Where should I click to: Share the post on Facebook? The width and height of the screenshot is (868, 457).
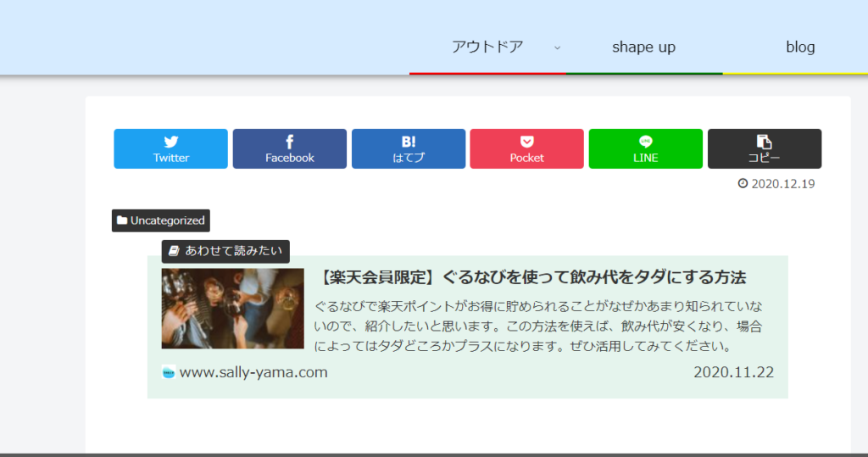coord(290,148)
